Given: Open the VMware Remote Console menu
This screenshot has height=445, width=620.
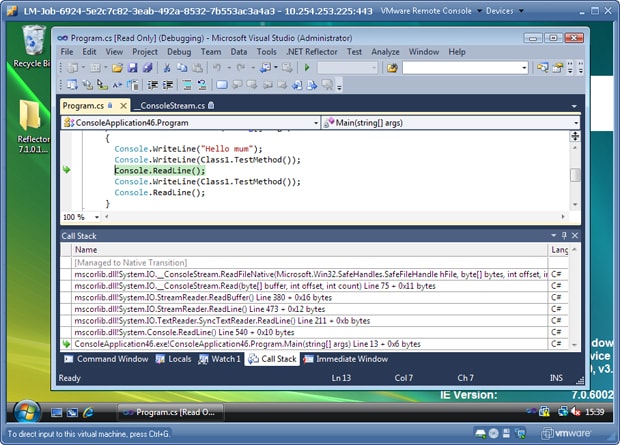Looking at the screenshot, I should coord(431,11).
